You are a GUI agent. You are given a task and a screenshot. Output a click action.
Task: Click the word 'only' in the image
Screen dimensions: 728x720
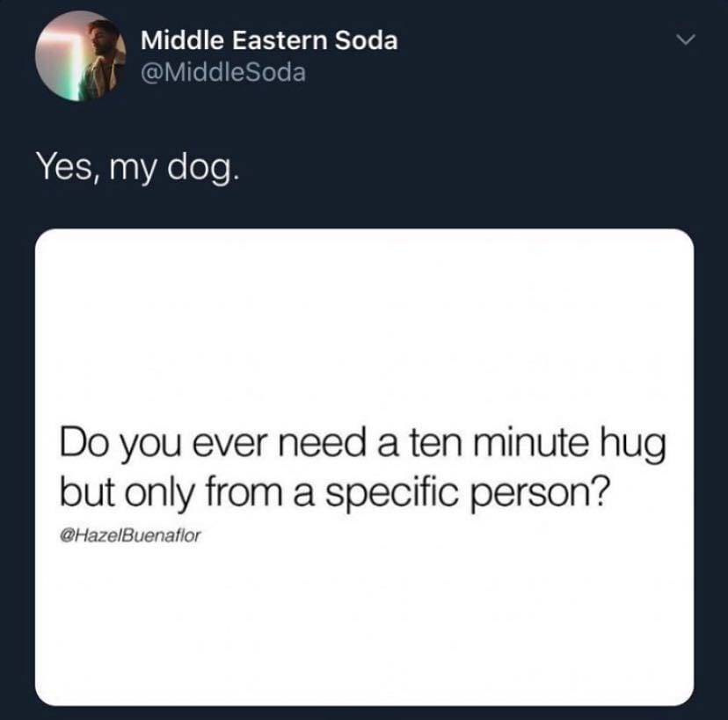(x=159, y=493)
